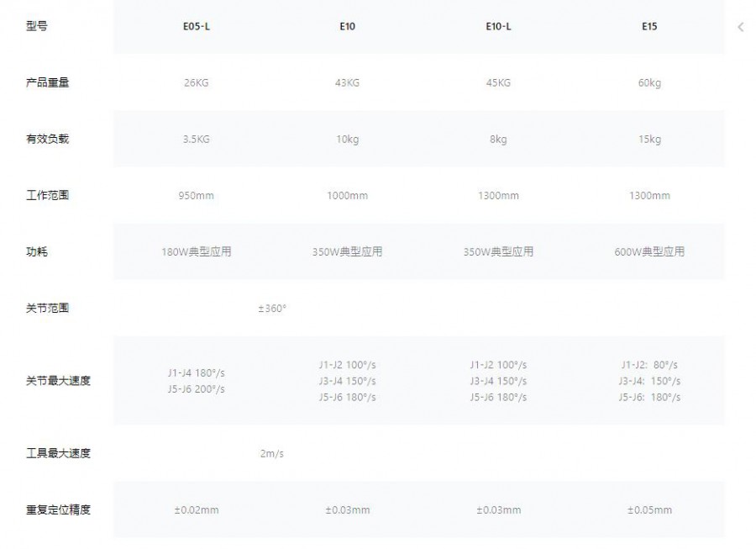756x549 pixels.
Task: Click the ±0.05mm repeatability value
Action: [649, 509]
